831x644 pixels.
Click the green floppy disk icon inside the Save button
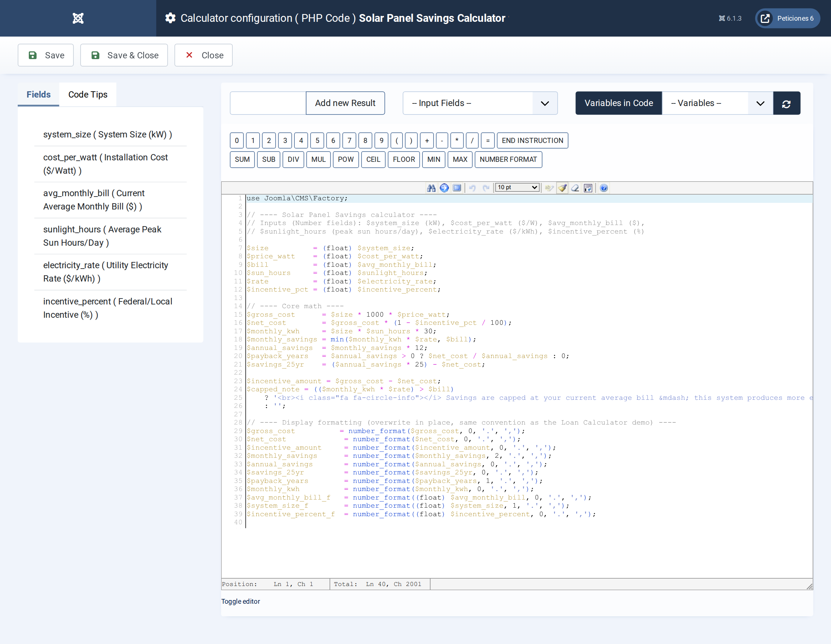33,55
